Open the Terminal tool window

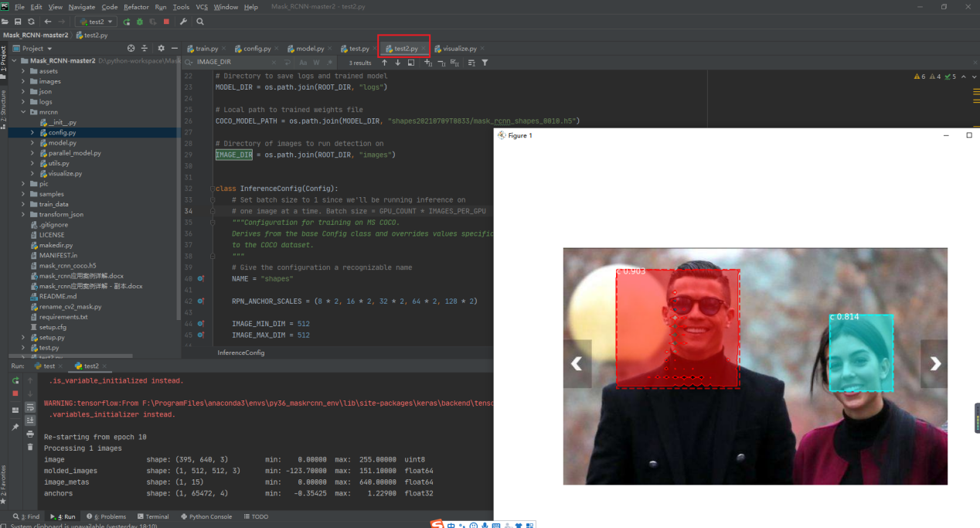[152, 516]
